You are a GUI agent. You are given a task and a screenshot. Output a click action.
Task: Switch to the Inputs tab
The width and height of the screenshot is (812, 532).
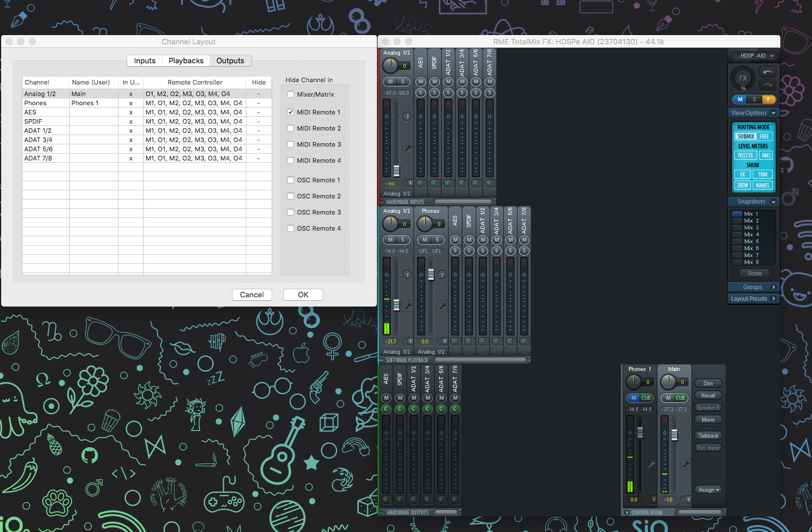(x=144, y=61)
